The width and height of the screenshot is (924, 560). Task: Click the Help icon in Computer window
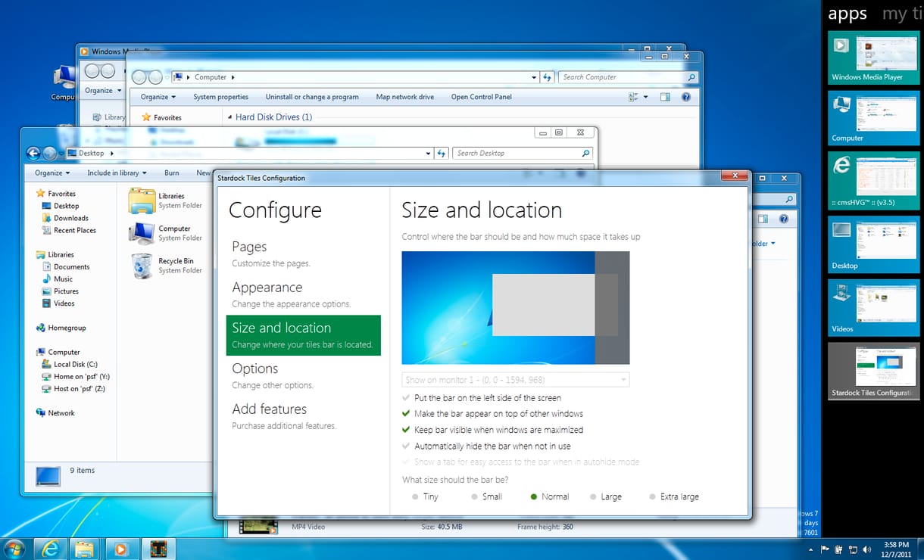click(686, 97)
